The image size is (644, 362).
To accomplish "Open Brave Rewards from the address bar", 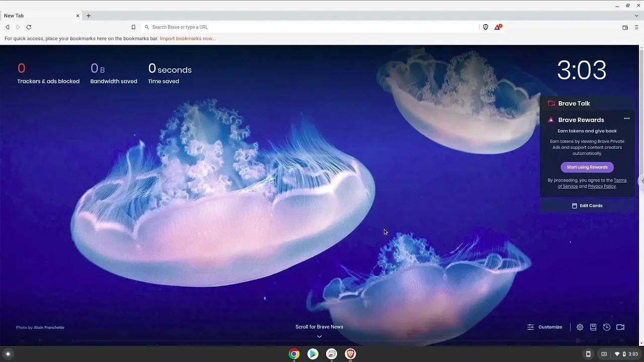I will 497,27.
